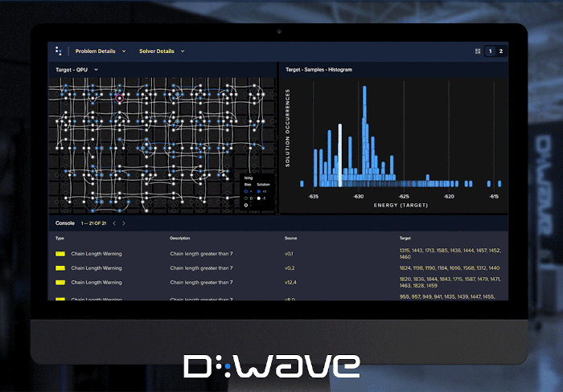Expand the Problem Details chevron
This screenshot has width=563, height=392.
click(x=124, y=51)
